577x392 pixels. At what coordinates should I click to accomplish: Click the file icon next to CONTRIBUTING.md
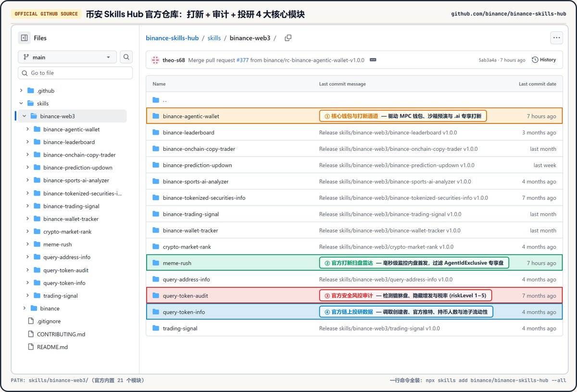(30, 334)
